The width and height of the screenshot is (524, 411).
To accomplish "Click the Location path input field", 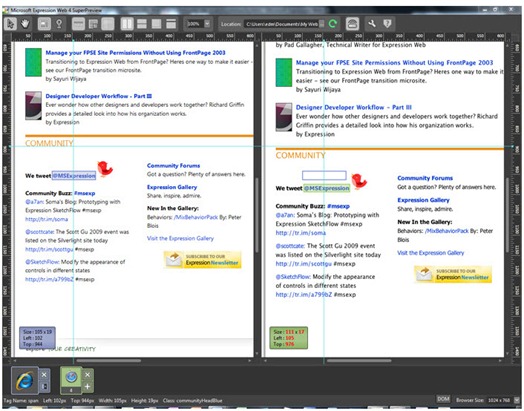I will click(x=282, y=24).
